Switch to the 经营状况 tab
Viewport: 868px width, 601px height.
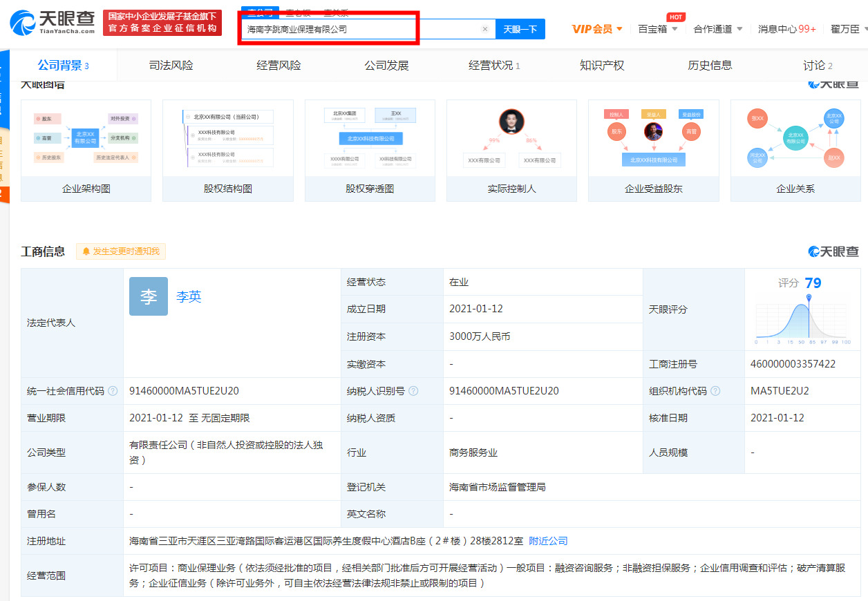coord(495,66)
